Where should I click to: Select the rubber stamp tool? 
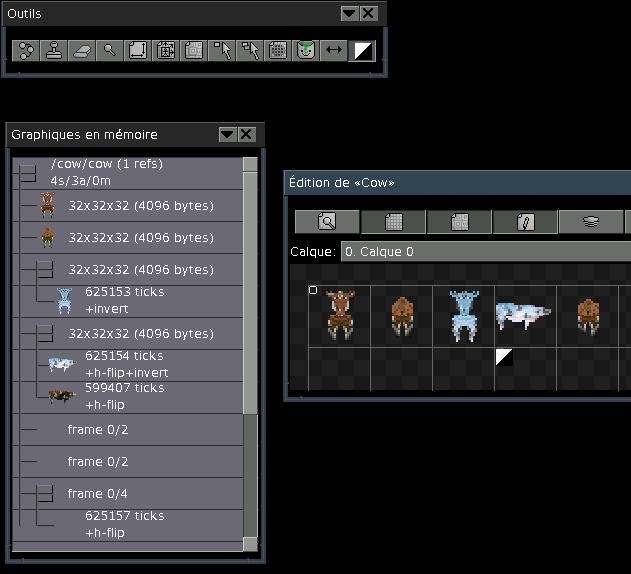pos(54,51)
